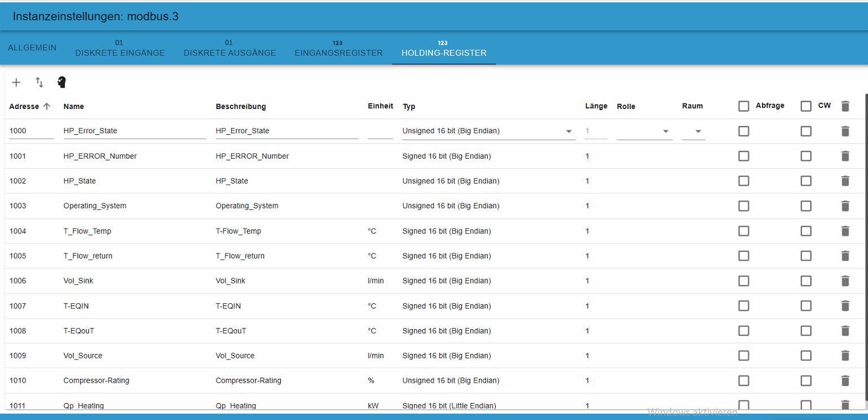Delete the Vol_Sink row
The width and height of the screenshot is (868, 420).
click(845, 281)
